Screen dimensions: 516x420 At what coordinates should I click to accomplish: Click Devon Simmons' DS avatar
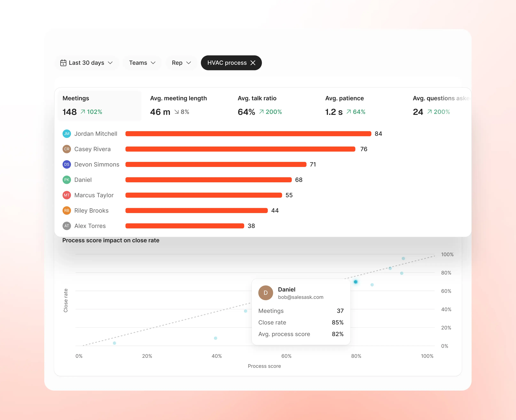(67, 164)
